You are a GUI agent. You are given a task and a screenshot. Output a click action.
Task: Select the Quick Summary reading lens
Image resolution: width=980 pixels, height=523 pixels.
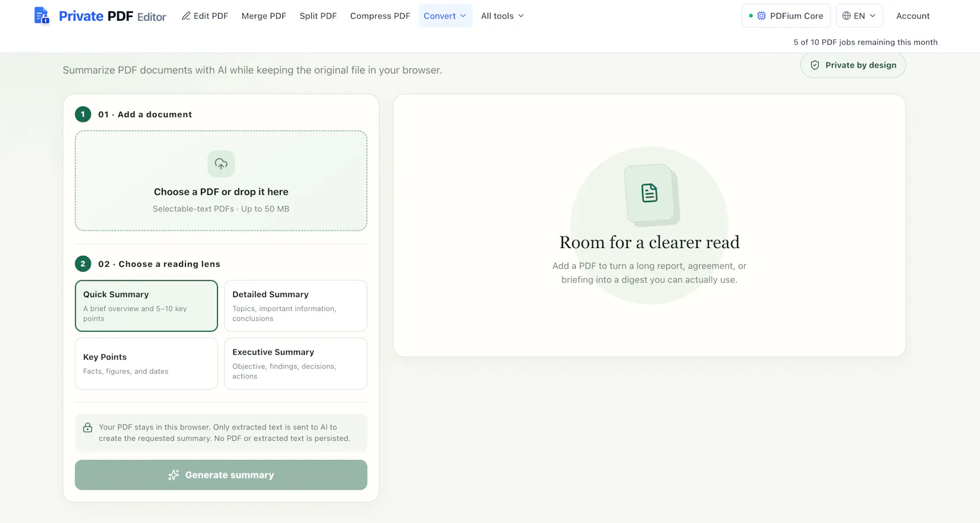coord(146,306)
